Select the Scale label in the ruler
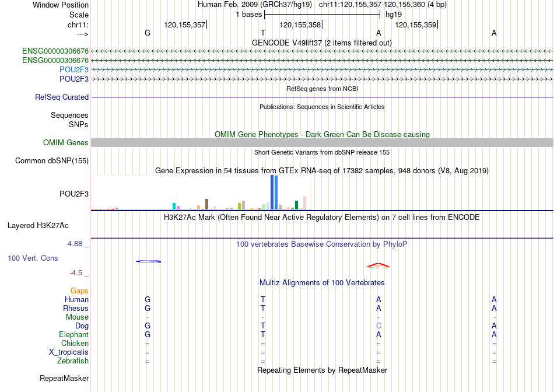This screenshot has height=392, width=554. [79, 15]
